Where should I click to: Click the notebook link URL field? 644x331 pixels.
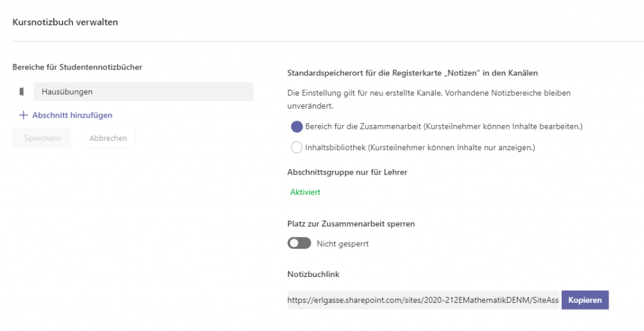click(423, 300)
